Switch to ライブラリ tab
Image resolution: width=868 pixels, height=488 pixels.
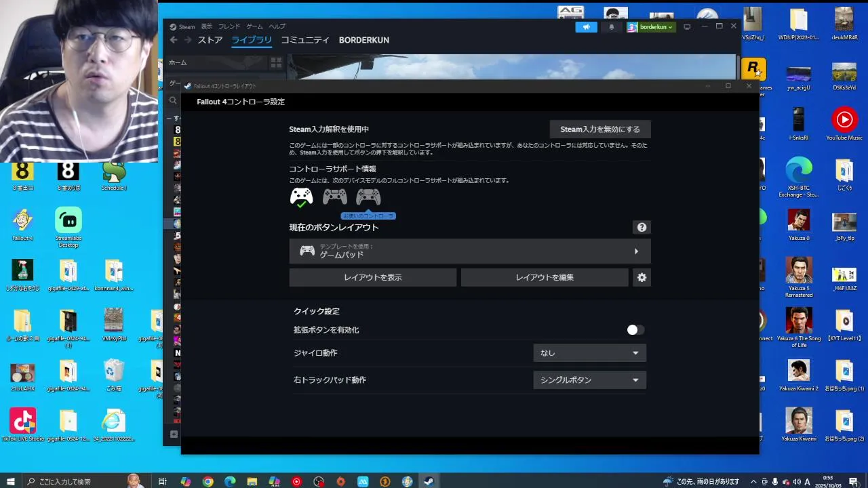coord(252,40)
